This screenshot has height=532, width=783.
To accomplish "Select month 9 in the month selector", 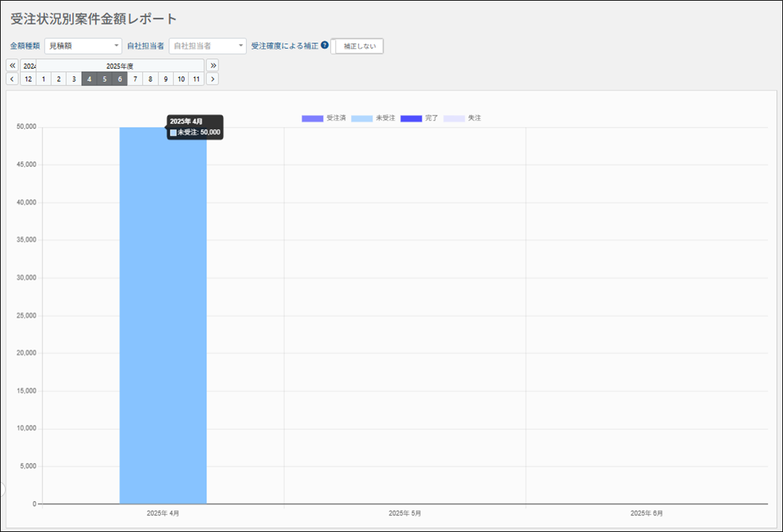I will pyautogui.click(x=166, y=79).
